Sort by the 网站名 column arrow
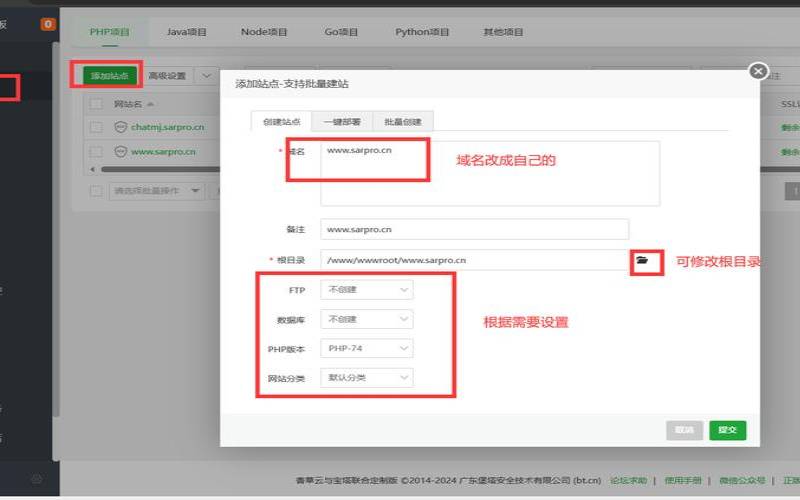 (x=151, y=104)
